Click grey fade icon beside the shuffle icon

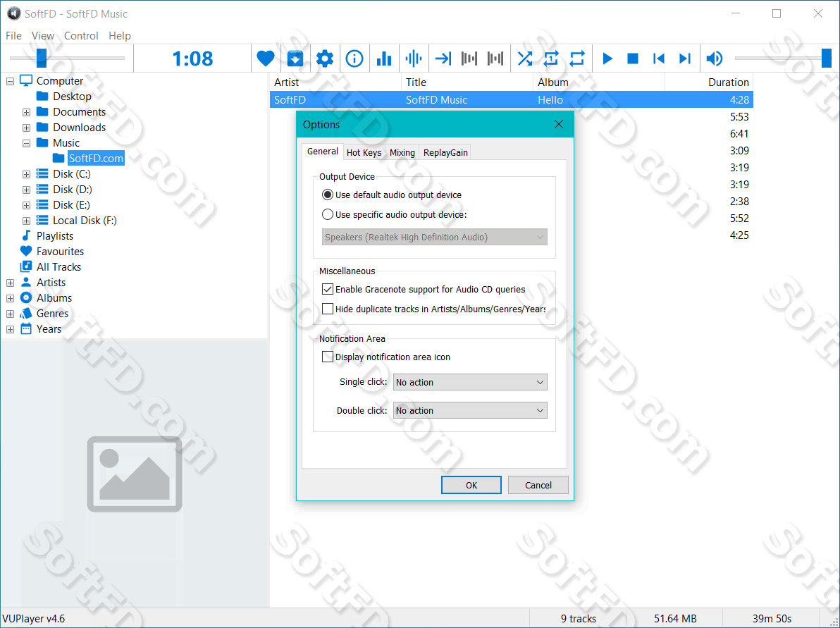pyautogui.click(x=495, y=58)
